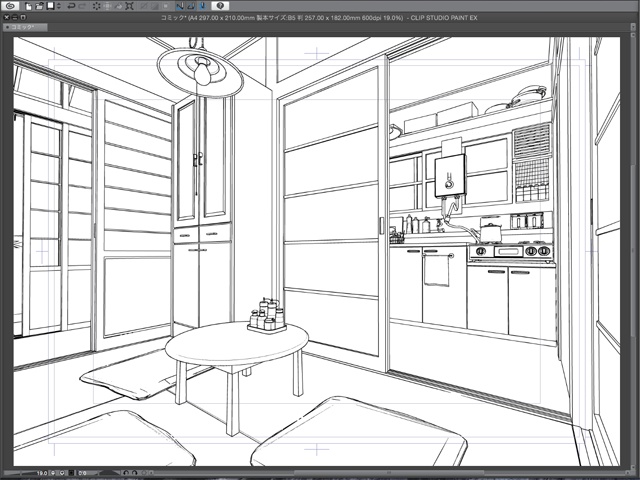Click the vertical canvas scrollbar
Viewport: 640px width, 480px height.
tap(632, 249)
